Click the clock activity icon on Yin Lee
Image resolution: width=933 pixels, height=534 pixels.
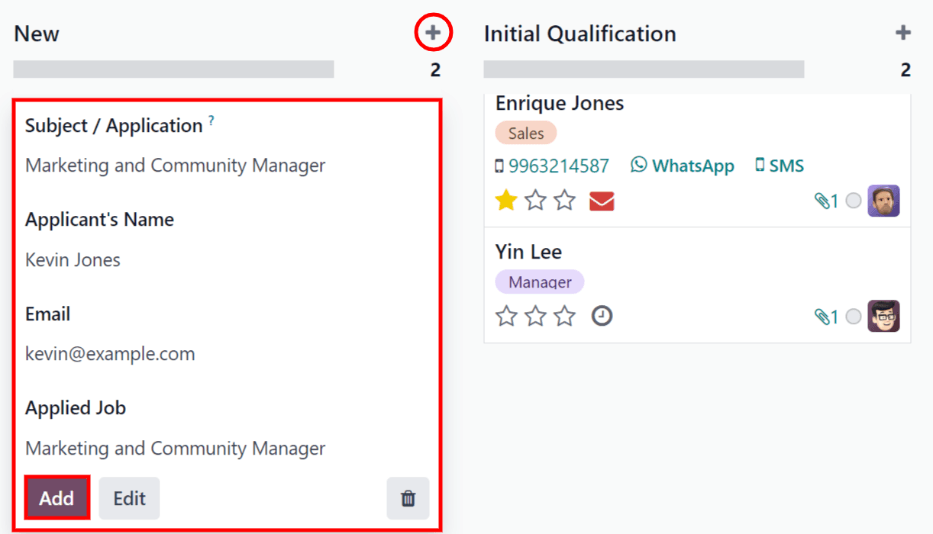tap(602, 316)
